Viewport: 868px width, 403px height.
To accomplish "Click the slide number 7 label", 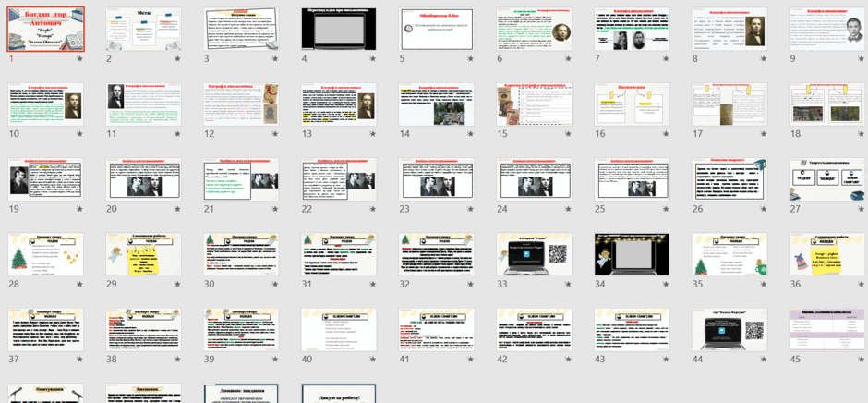I will [x=597, y=59].
